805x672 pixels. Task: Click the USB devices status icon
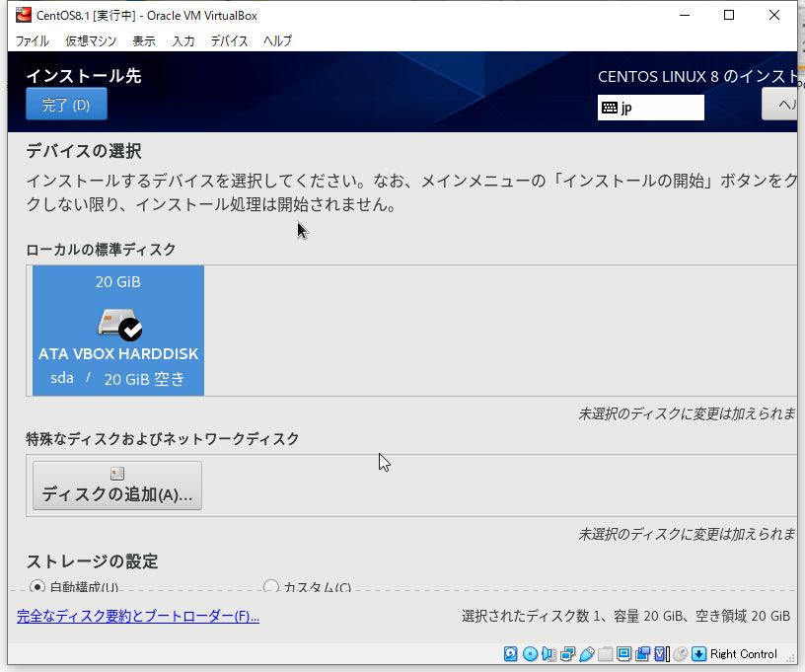(x=587, y=653)
